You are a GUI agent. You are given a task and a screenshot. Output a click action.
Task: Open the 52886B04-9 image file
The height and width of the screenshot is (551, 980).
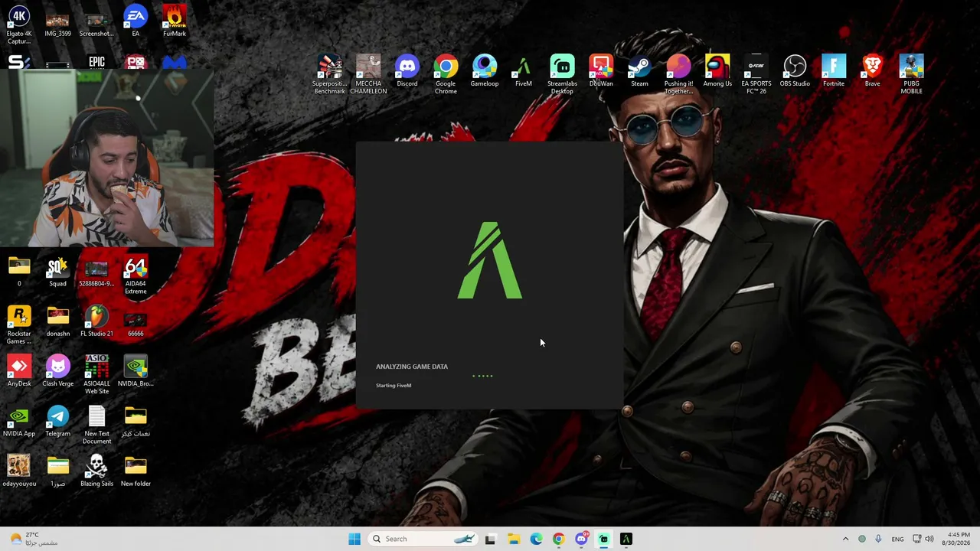click(96, 272)
